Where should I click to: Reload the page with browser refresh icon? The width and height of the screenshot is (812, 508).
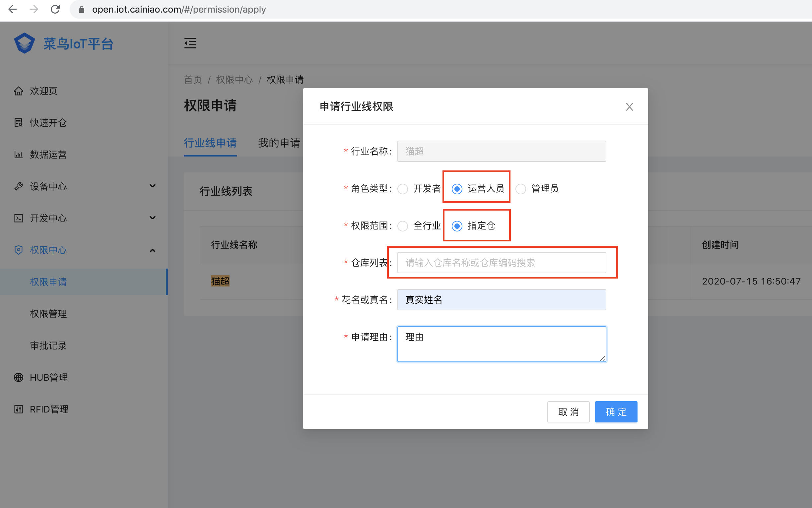click(x=55, y=9)
